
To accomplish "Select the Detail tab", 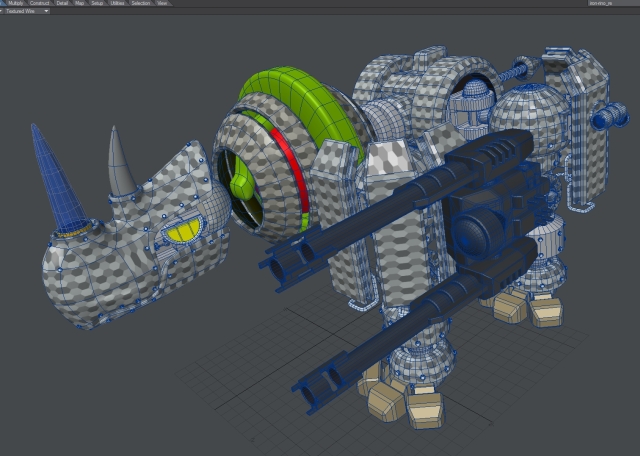I will tap(63, 3).
